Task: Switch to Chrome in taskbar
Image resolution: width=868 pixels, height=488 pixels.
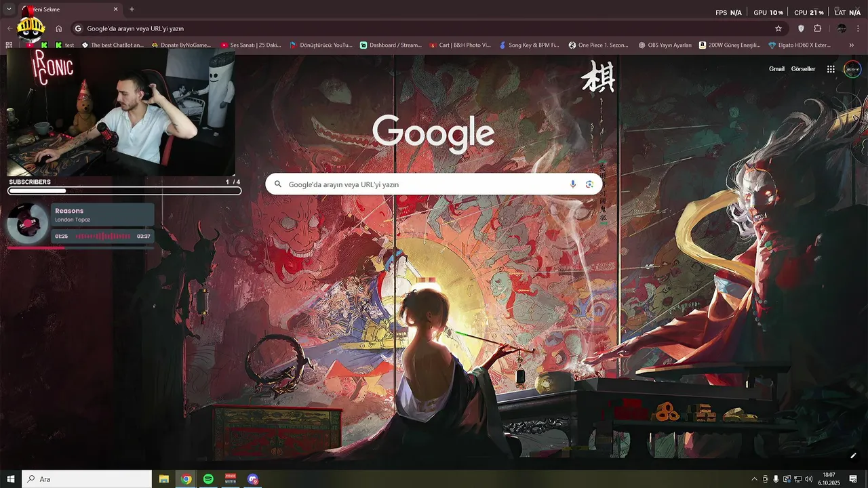Action: 186,479
